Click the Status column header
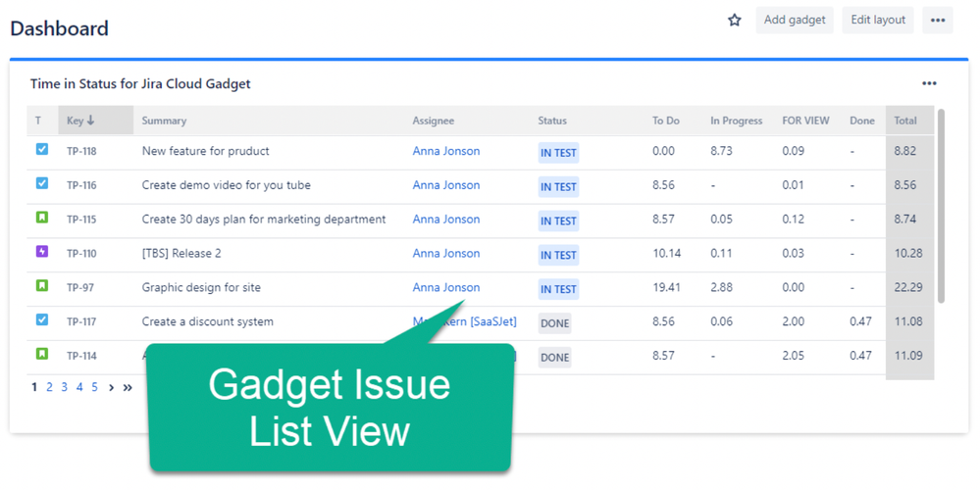Viewport: 980px width, 490px height. pos(552,122)
